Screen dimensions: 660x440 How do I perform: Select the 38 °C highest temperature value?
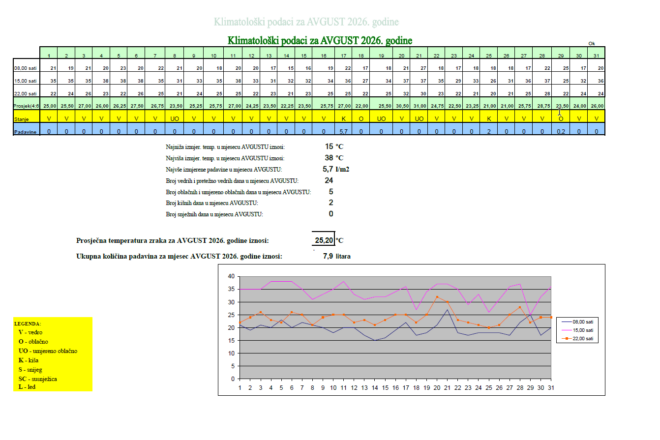pos(334,158)
